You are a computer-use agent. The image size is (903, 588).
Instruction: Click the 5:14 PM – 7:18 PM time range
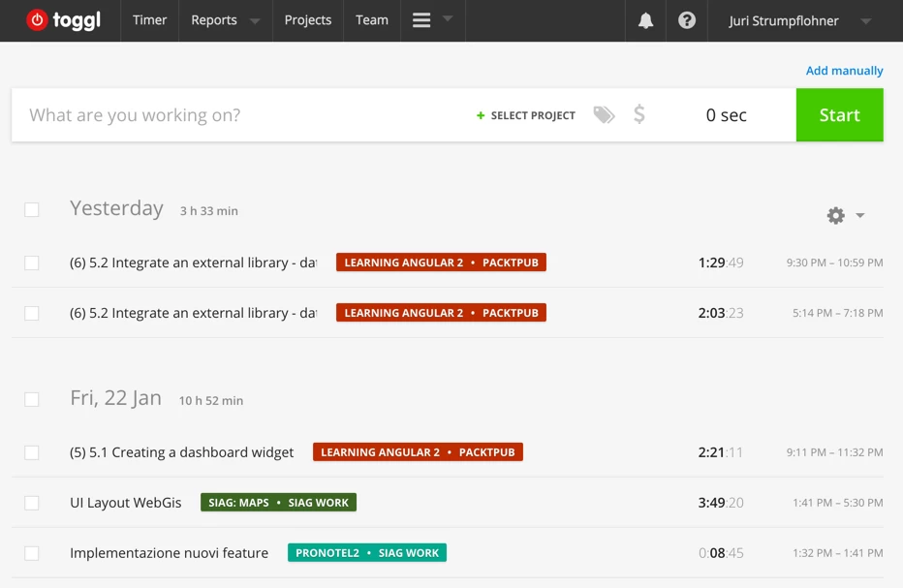point(837,313)
